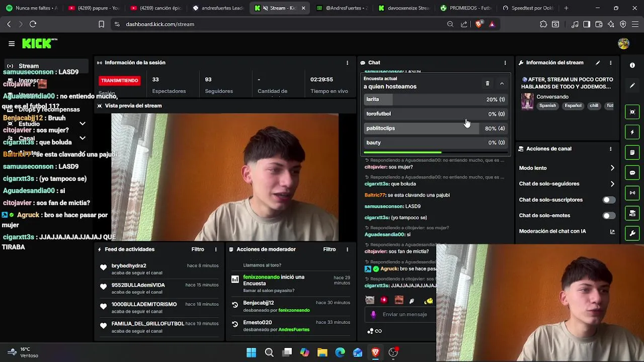Open Stream item in left sidebar
The height and width of the screenshot is (362, 644).
point(45,66)
